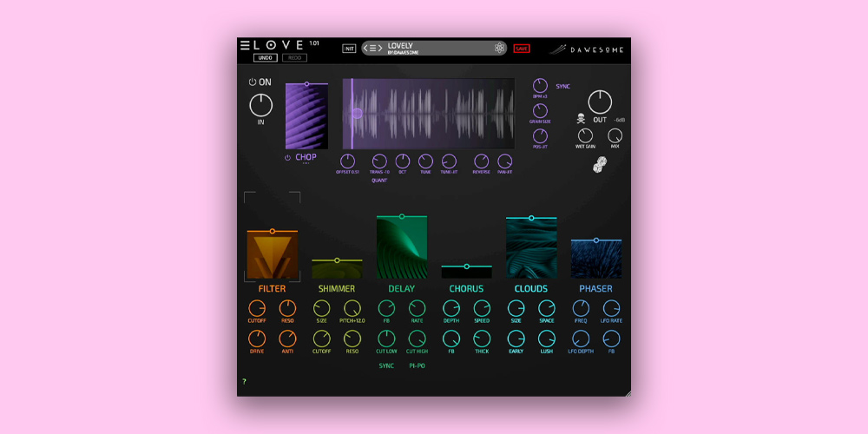Click the delay RATE knob
Screen dimensions: 868x434
pyautogui.click(x=418, y=308)
